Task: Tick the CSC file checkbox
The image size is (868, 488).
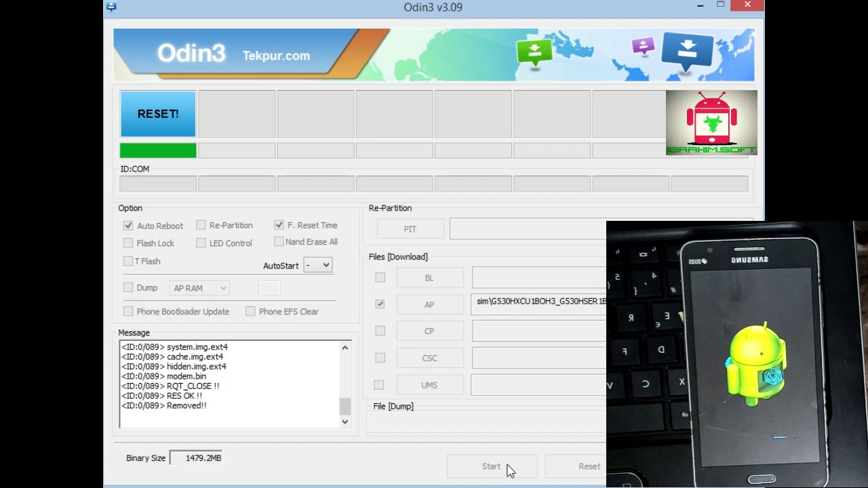Action: [380, 357]
